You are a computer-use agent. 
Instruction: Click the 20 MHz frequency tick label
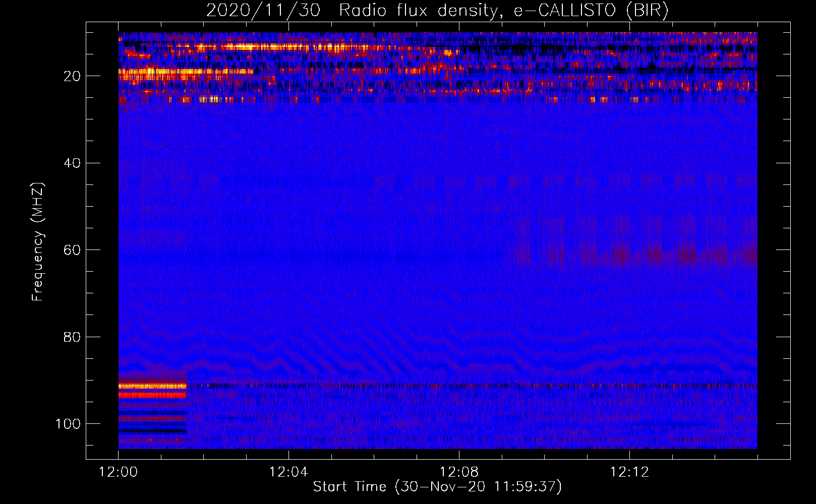tap(72, 76)
